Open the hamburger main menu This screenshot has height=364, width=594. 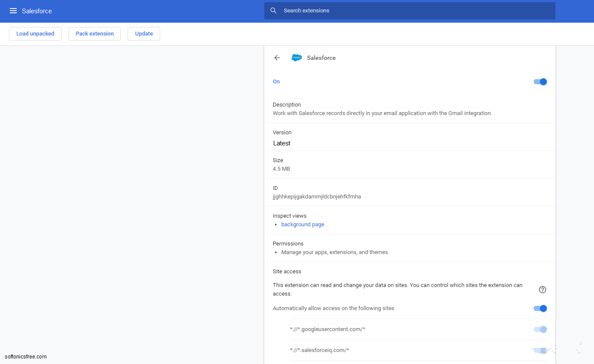[13, 11]
